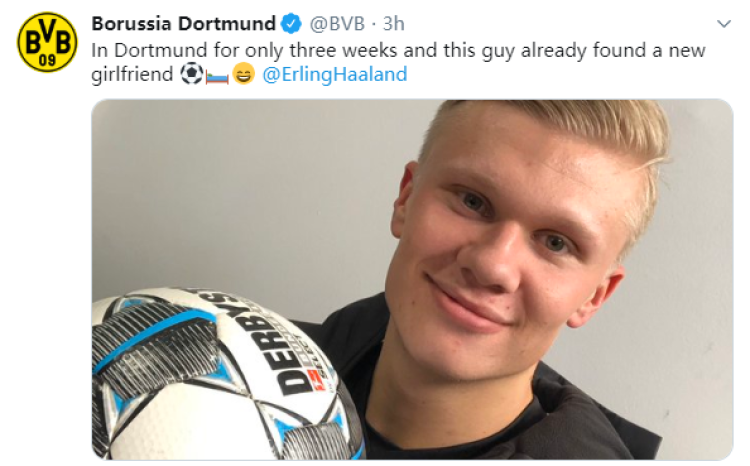The width and height of the screenshot is (750, 466).
Task: Click the bed emoji in tweet
Action: pos(217,76)
